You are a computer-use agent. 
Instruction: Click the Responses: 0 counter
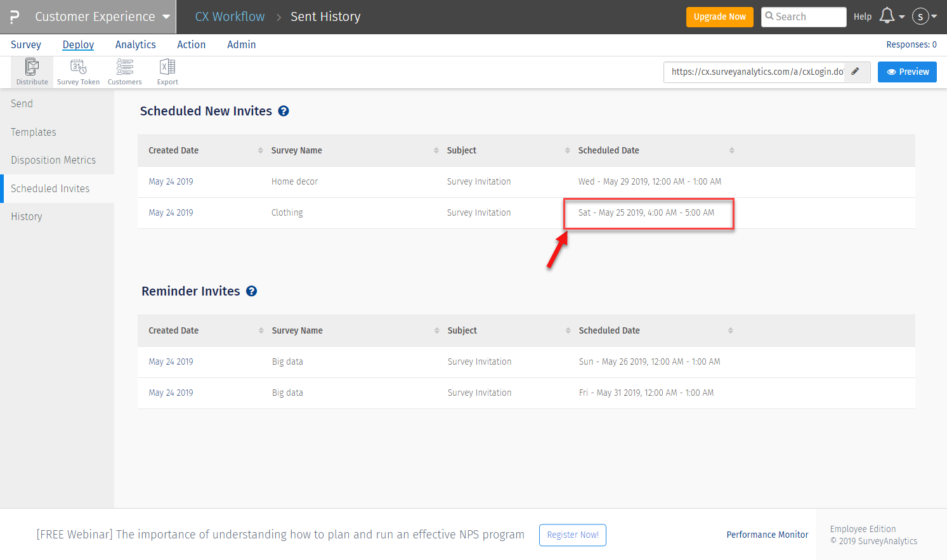click(911, 44)
